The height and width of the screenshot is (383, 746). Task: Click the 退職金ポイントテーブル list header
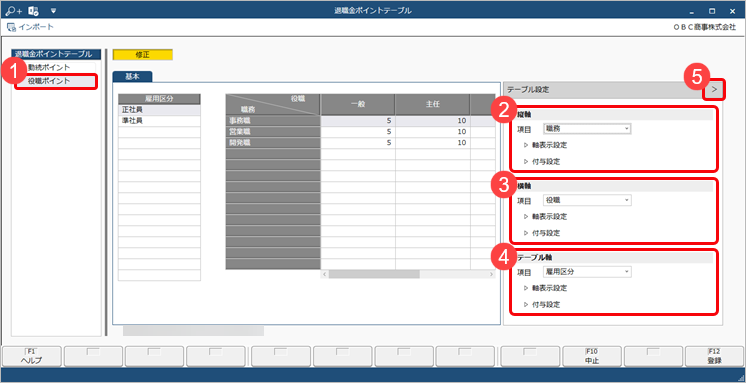(56, 54)
